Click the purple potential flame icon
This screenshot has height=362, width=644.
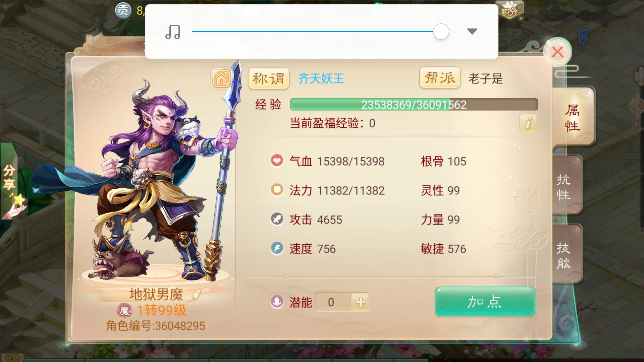pyautogui.click(x=277, y=302)
